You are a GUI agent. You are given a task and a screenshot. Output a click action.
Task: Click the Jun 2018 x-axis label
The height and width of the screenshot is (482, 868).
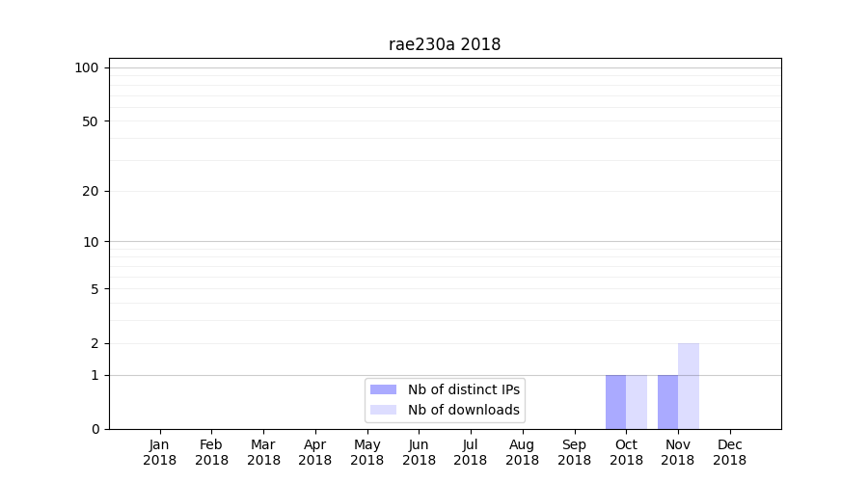[x=419, y=452]
